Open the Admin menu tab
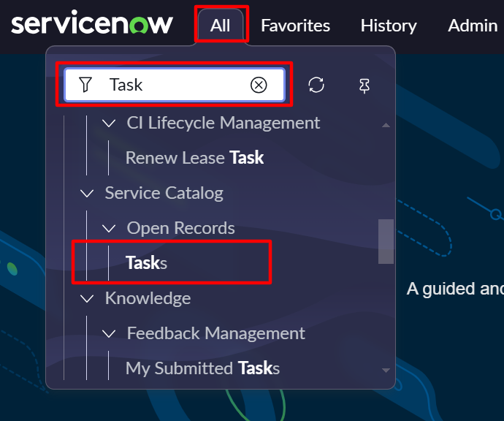 coord(473,26)
